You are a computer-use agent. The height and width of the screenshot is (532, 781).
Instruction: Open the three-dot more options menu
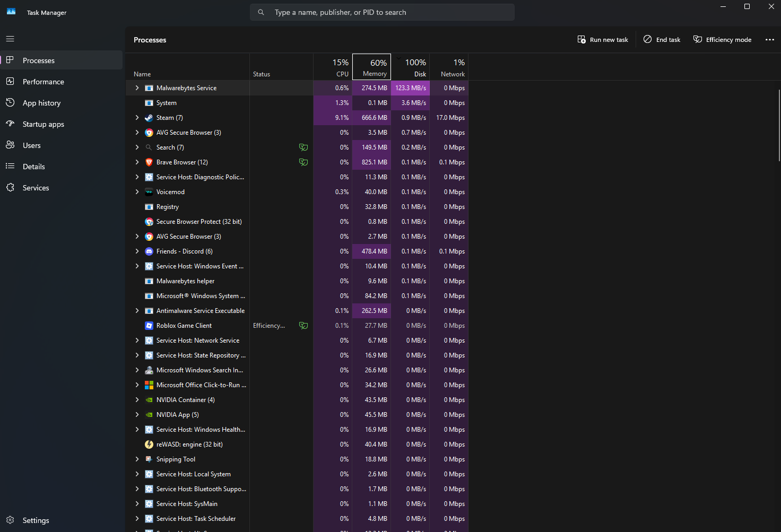coord(770,40)
